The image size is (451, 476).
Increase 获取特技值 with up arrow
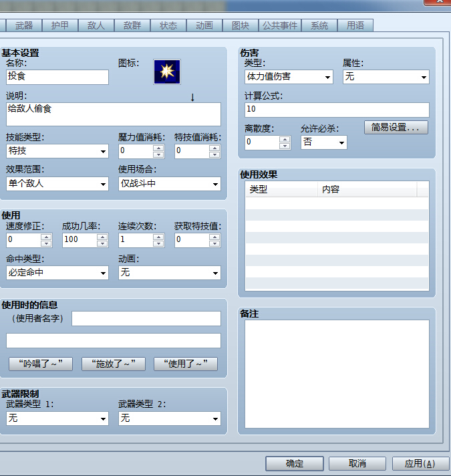[x=214, y=237]
